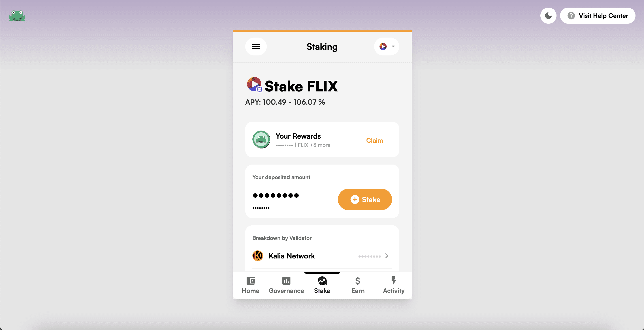The image size is (644, 330).
Task: Open the hamburger menu
Action: point(256,46)
